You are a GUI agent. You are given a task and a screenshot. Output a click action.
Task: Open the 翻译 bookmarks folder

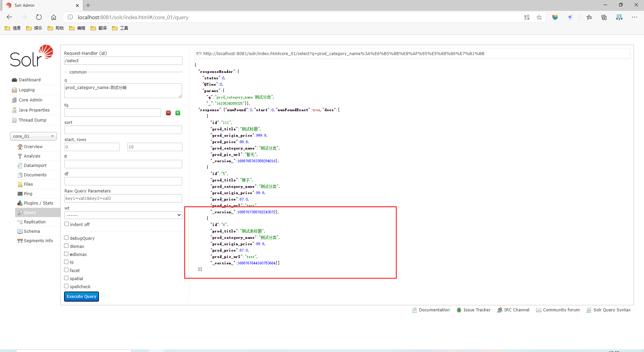tap(99, 28)
